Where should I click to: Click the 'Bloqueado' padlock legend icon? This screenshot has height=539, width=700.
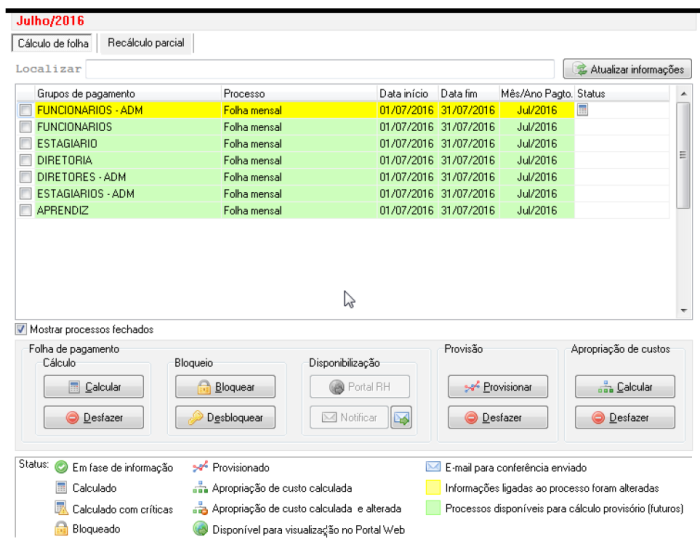coord(61,529)
